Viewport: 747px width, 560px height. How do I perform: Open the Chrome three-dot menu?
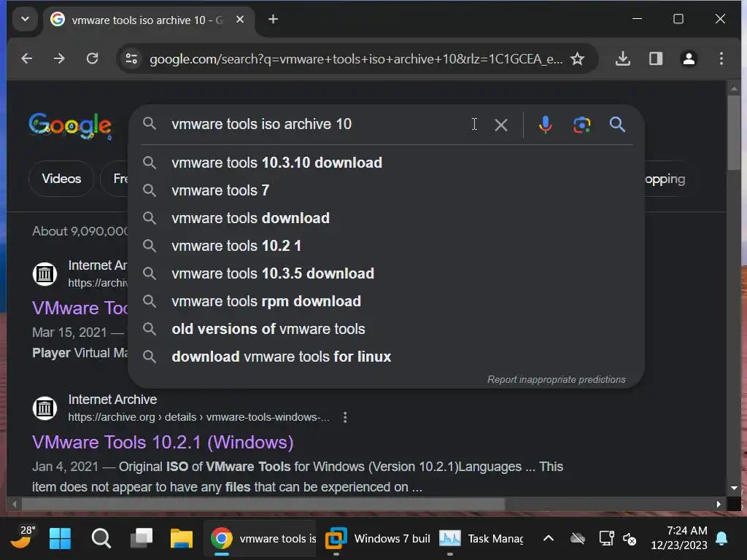tap(721, 58)
